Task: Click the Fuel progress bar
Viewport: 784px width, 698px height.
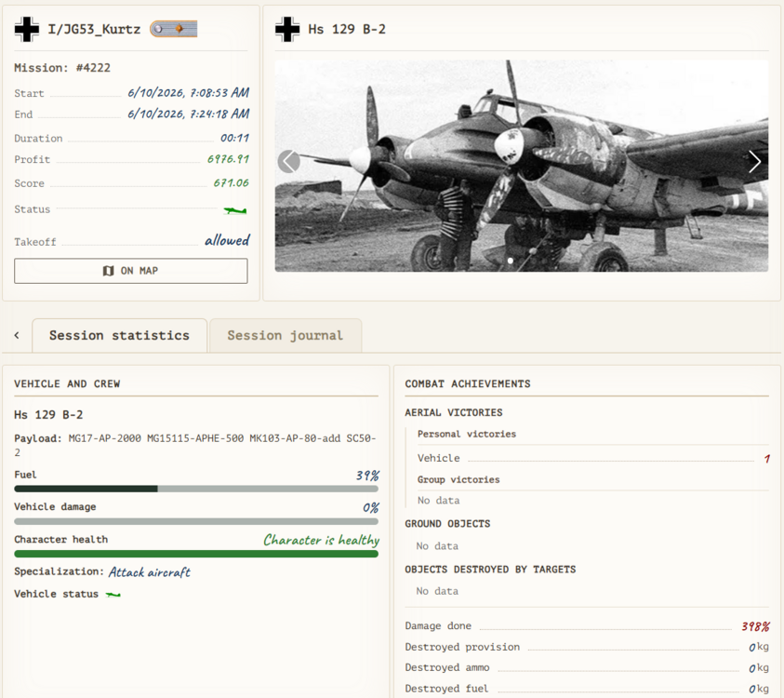Action: [196, 489]
